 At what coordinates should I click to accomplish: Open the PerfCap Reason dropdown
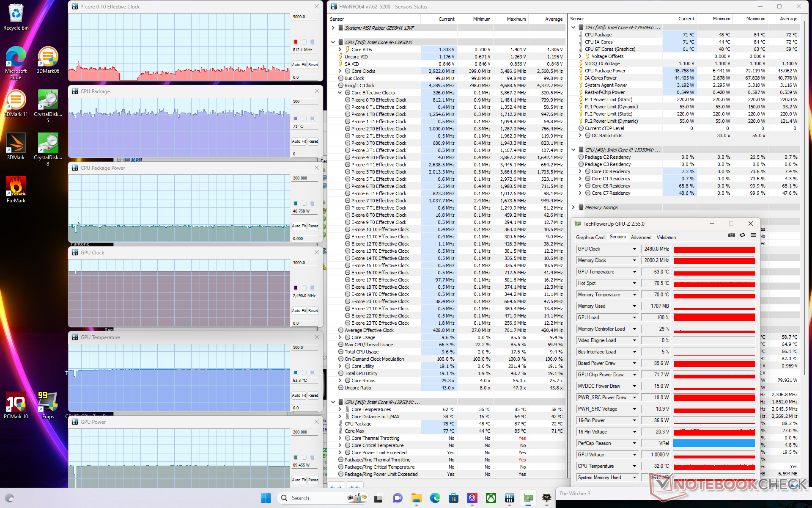(634, 443)
